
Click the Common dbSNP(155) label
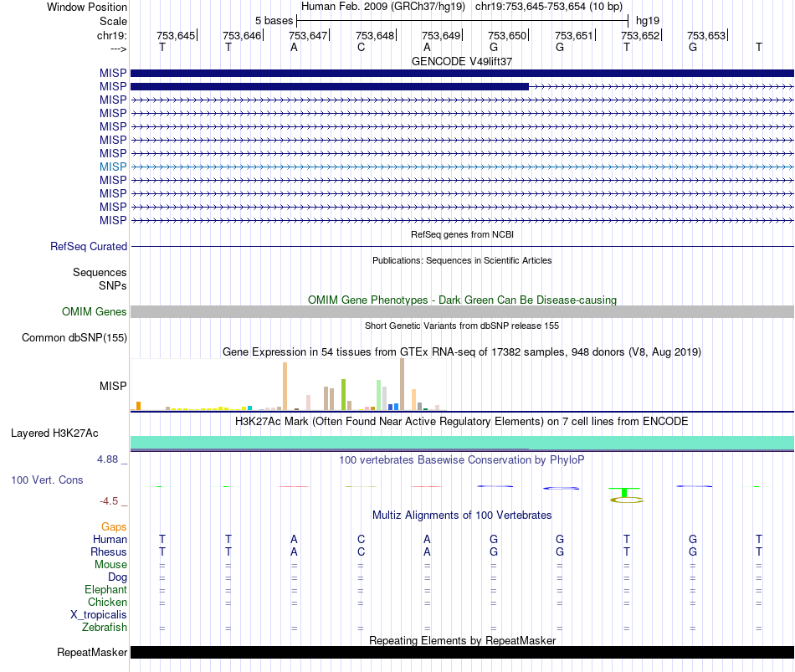pos(74,338)
